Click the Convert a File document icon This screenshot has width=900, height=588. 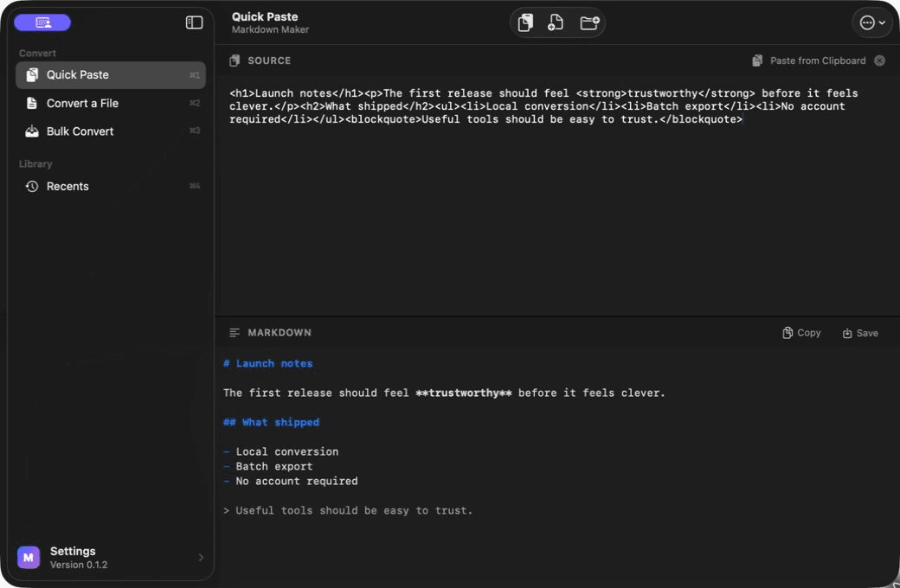click(x=31, y=103)
